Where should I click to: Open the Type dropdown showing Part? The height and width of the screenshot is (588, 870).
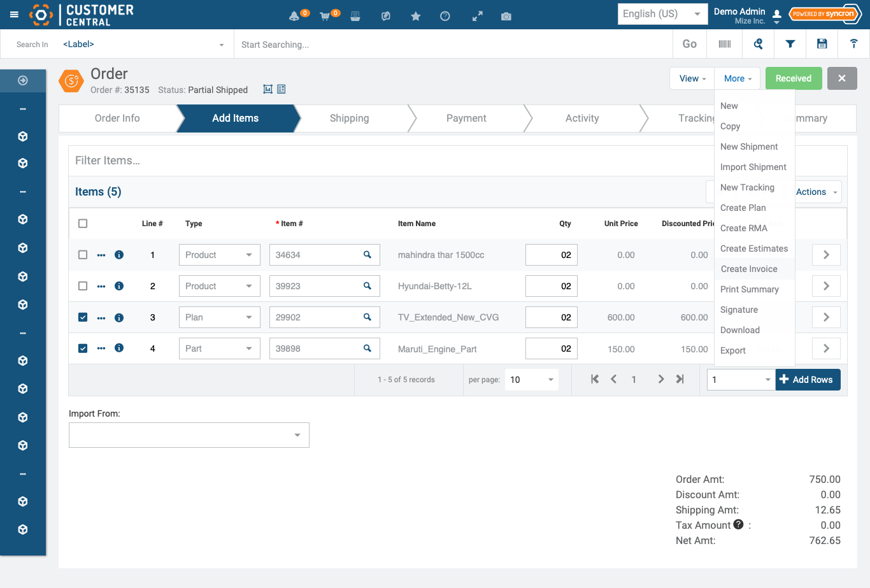[220, 348]
